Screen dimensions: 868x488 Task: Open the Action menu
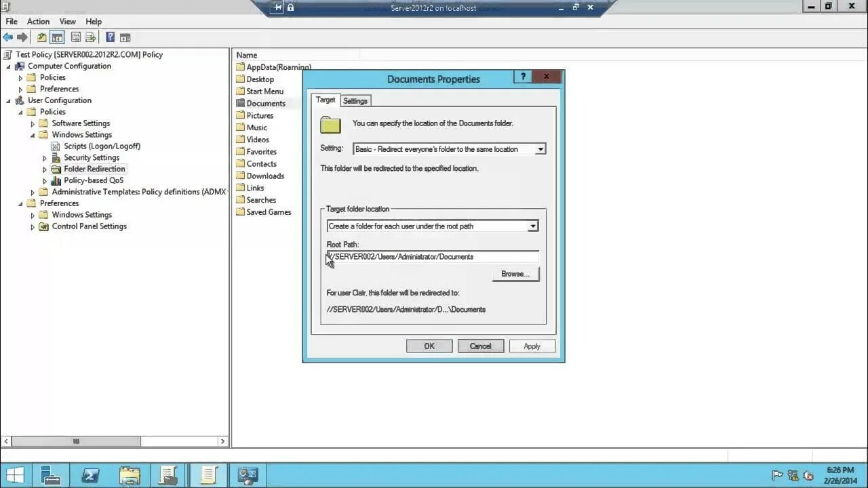point(38,22)
